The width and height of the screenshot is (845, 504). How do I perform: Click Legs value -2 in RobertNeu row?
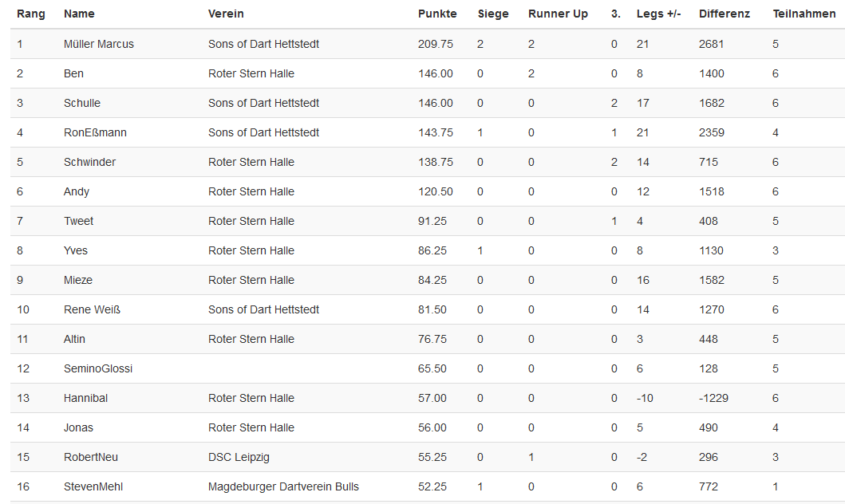642,458
